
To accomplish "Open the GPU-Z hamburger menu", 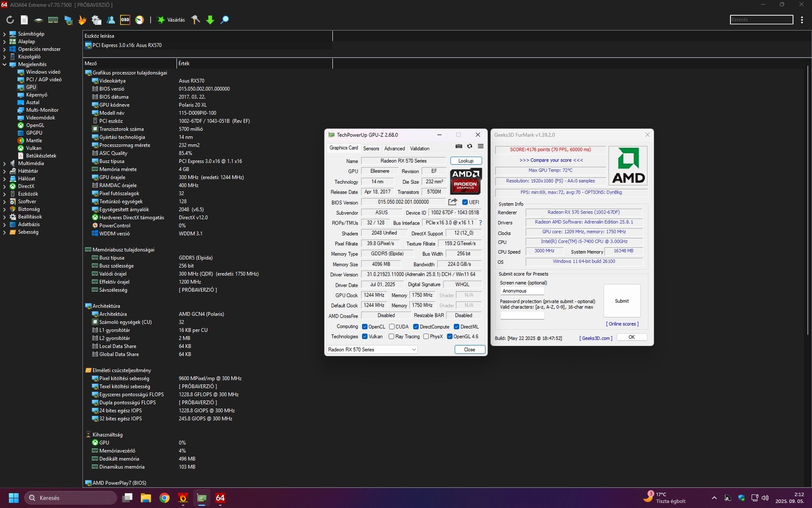I will click(x=480, y=146).
